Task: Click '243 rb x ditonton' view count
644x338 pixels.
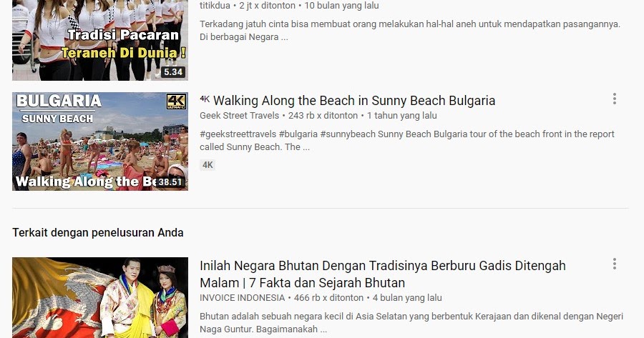Action: click(323, 116)
